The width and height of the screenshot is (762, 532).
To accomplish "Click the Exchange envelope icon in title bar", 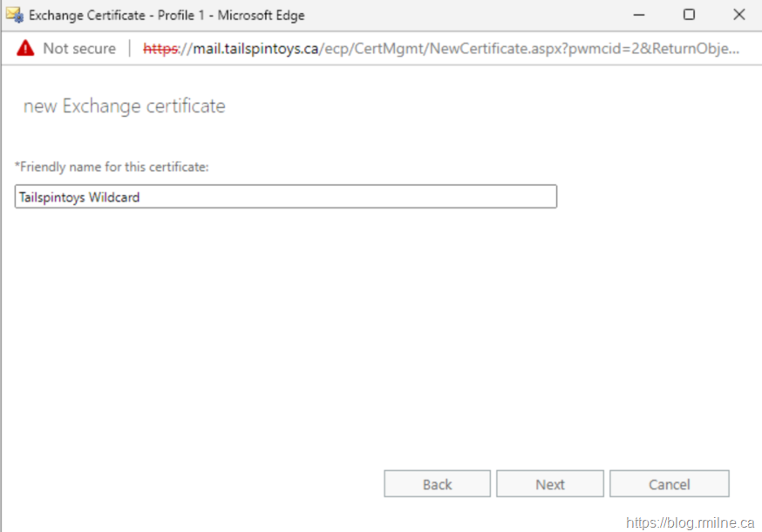I will (x=14, y=15).
